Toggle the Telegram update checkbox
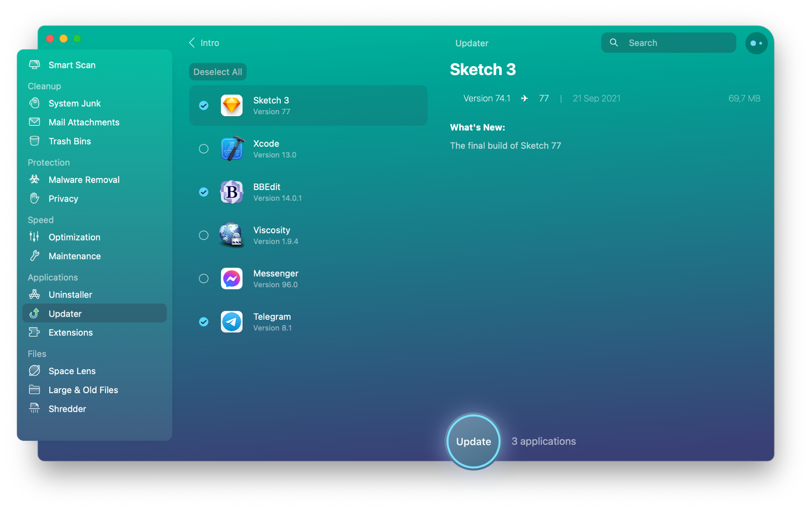The height and width of the screenshot is (511, 812). pyautogui.click(x=203, y=321)
